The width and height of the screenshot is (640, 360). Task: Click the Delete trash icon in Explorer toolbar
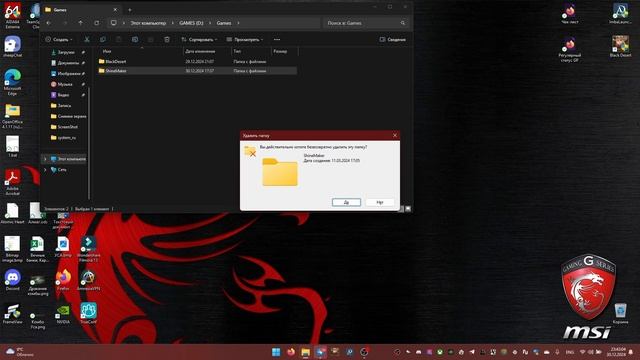[x=167, y=40]
